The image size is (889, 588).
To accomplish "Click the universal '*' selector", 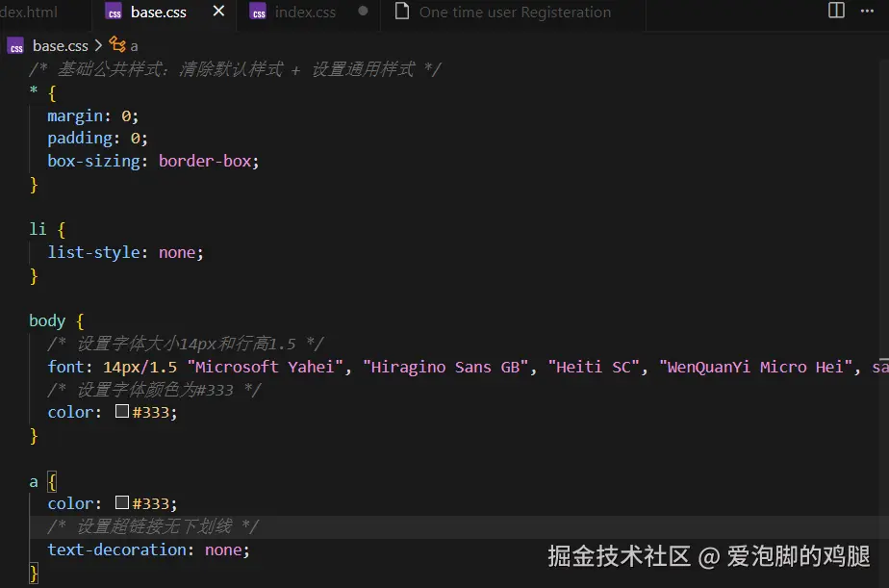I will (x=34, y=90).
